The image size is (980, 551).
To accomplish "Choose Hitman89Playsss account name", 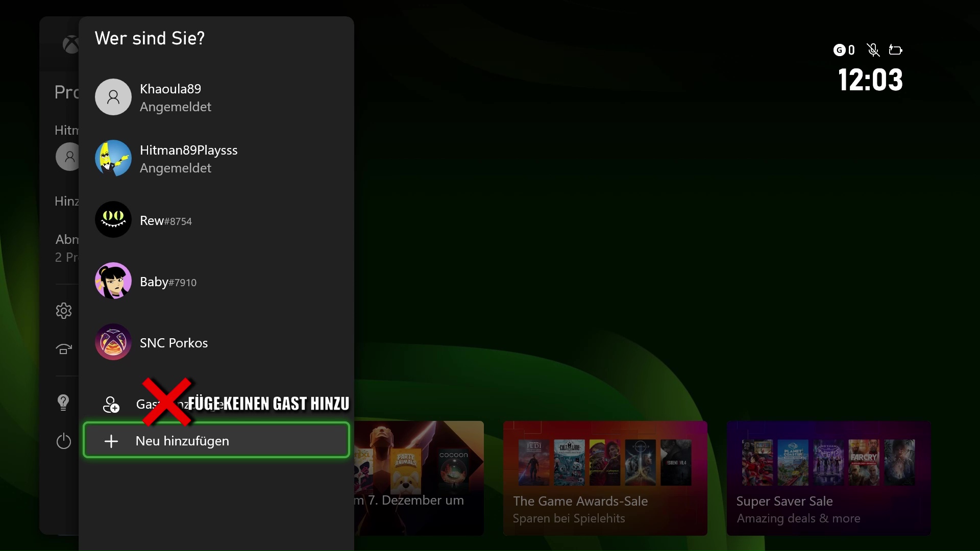I will [189, 150].
